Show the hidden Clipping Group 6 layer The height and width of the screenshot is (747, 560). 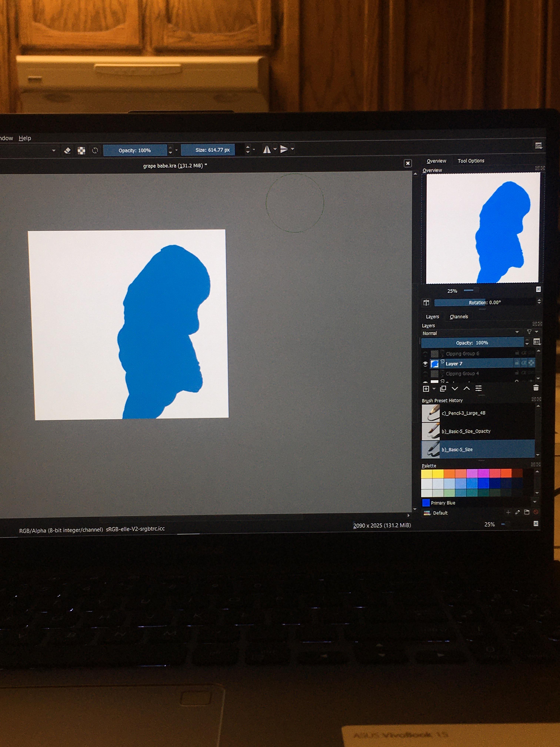tap(426, 353)
